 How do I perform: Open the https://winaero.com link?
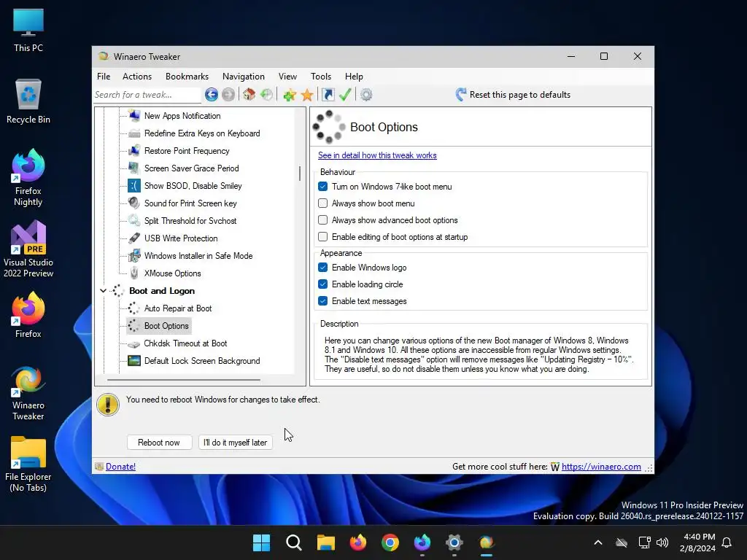click(601, 467)
